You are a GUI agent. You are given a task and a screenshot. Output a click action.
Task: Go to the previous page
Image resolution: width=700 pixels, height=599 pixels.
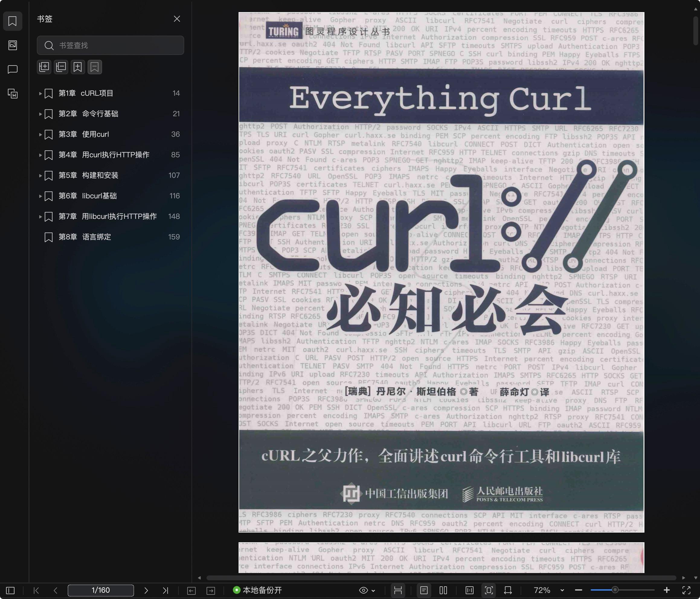(55, 590)
